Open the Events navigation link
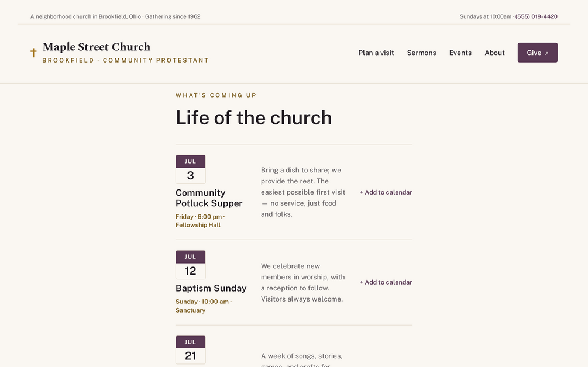Viewport: 588px width, 367px height. pos(460,53)
